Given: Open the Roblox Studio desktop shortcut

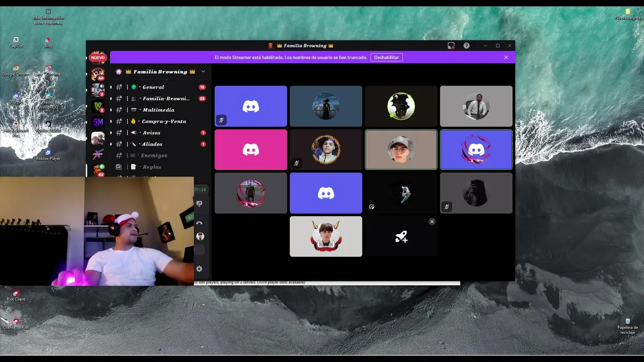Looking at the screenshot, I should (x=48, y=127).
